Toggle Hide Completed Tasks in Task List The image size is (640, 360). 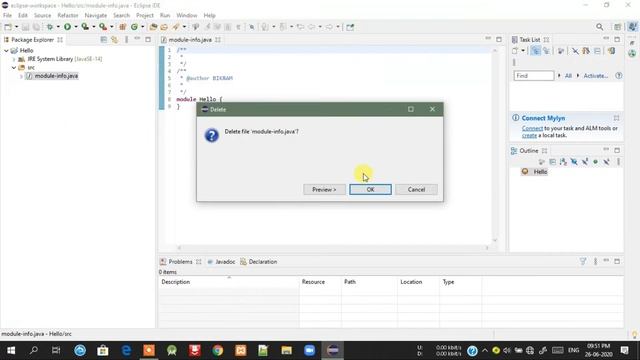[575, 51]
